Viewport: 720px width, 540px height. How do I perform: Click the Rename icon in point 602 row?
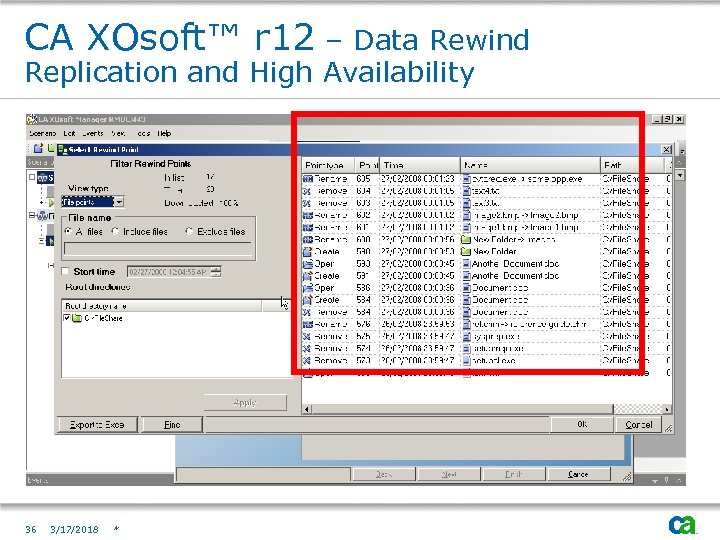308,215
